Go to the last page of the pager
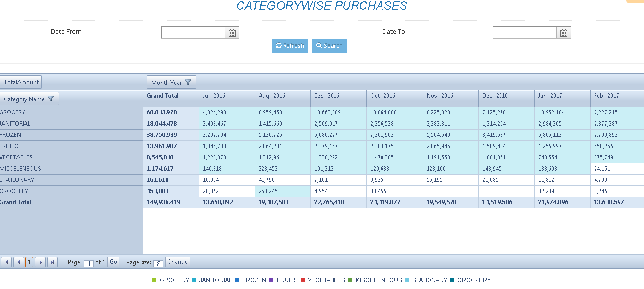The width and height of the screenshot is (644, 289). tap(52, 262)
